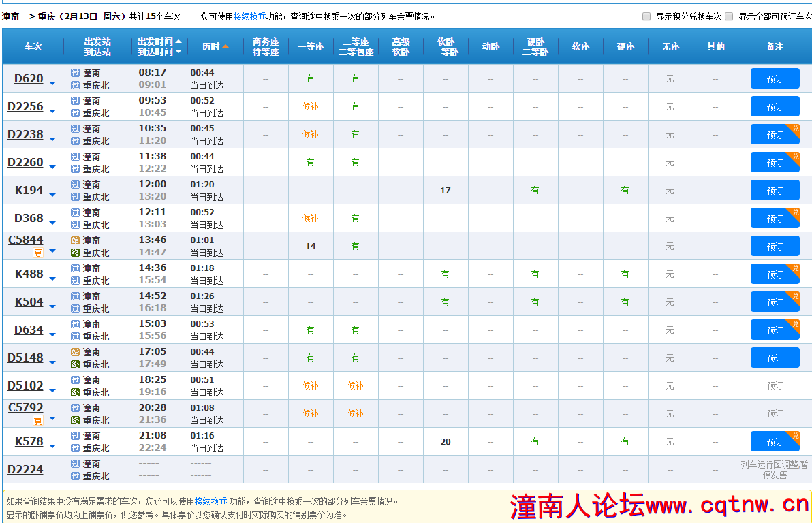Click the 过 icon for K578 重庆北

pos(75,449)
